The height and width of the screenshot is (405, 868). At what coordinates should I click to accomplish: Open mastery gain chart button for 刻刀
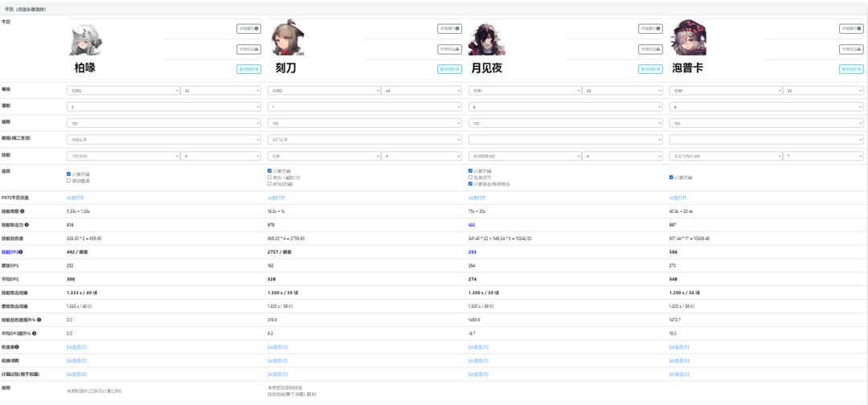pyautogui.click(x=449, y=49)
